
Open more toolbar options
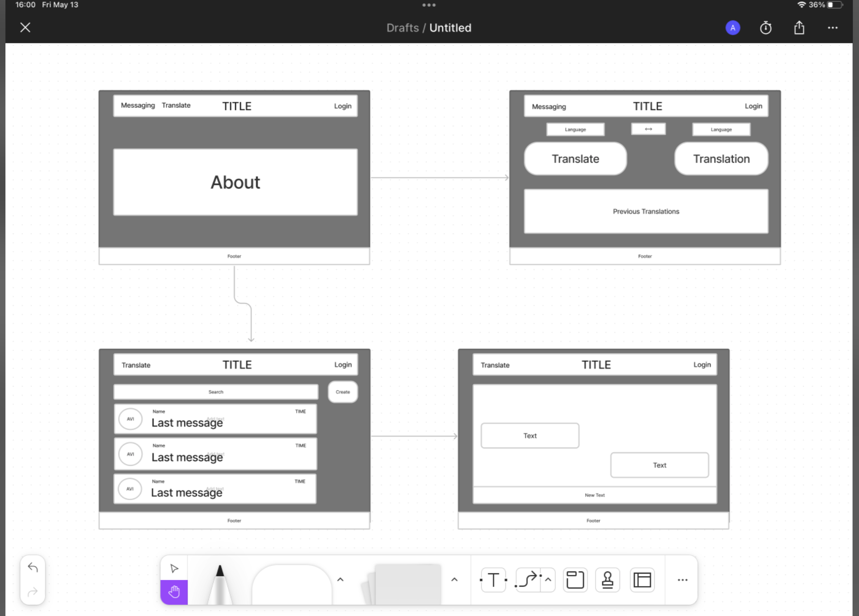point(682,580)
